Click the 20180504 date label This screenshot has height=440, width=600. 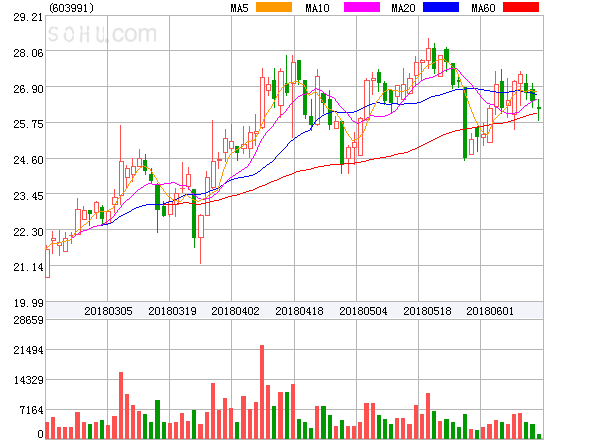pyautogui.click(x=363, y=311)
